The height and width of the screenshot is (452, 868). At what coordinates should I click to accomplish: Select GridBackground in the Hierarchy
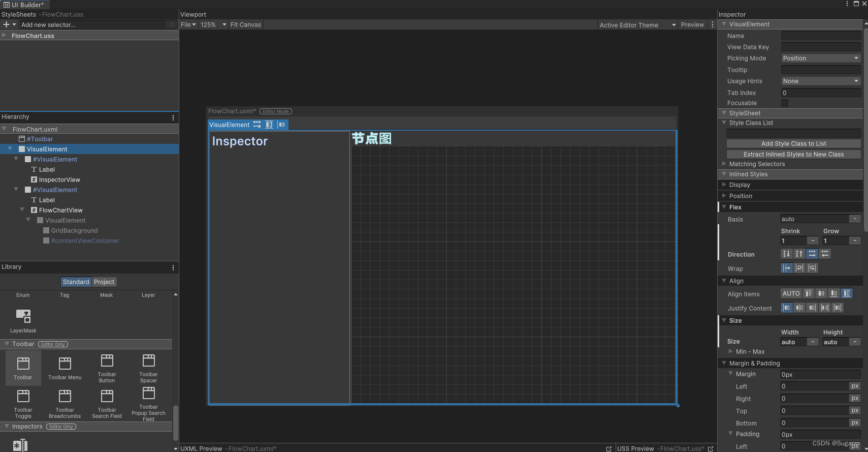pos(74,231)
